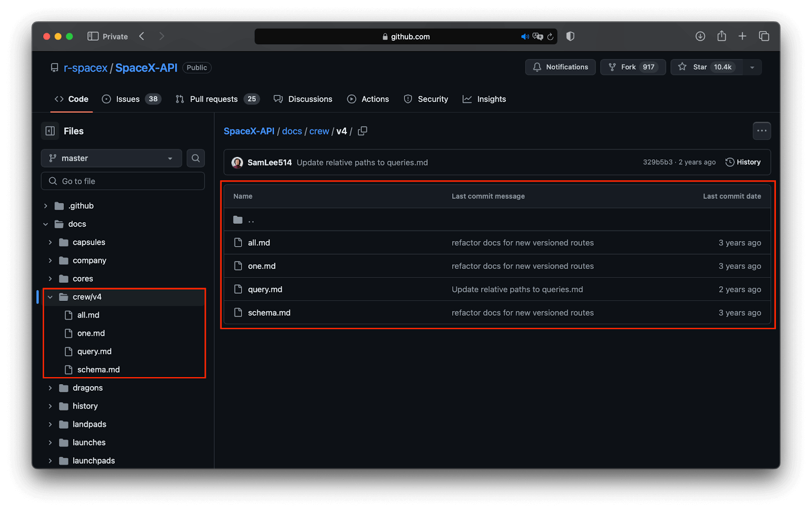Image resolution: width=812 pixels, height=511 pixels.
Task: Open share sheet icon
Action: click(x=722, y=36)
